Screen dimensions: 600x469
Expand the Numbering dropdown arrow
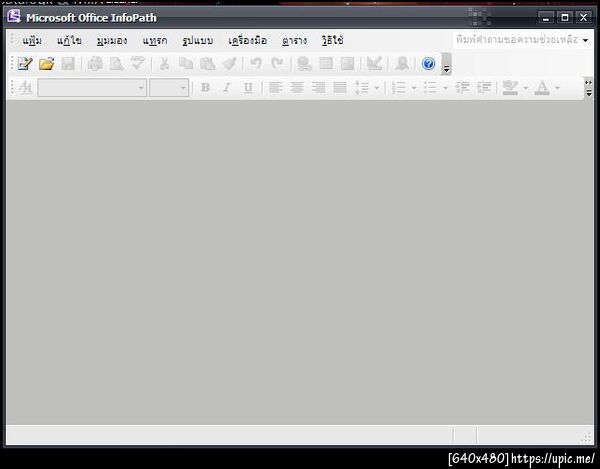414,88
